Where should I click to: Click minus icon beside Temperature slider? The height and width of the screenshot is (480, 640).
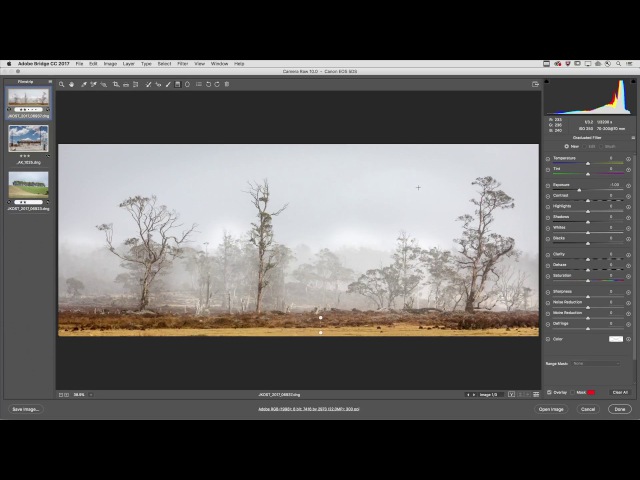pyautogui.click(x=548, y=159)
